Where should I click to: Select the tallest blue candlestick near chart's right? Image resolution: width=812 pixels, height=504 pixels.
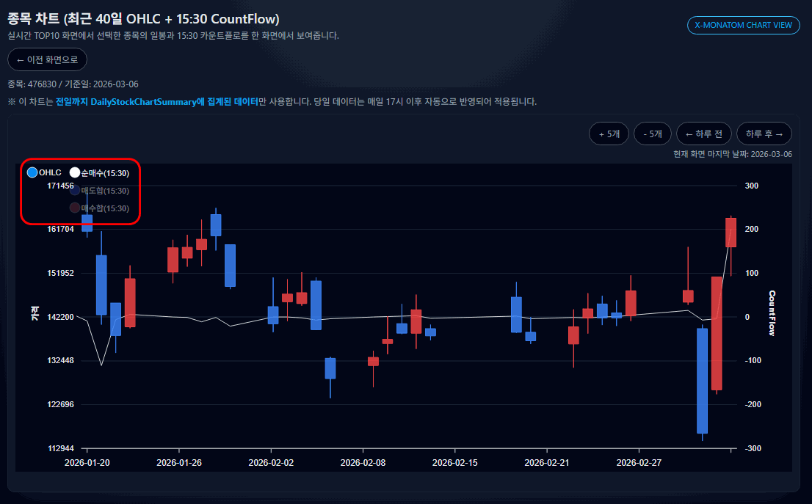tap(702, 380)
